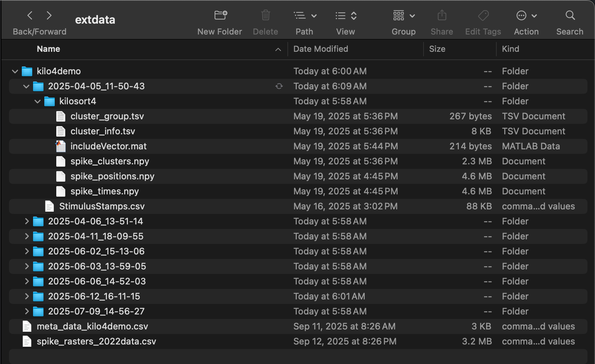Sort by Date Modified column header
The width and height of the screenshot is (595, 364).
[x=320, y=49]
